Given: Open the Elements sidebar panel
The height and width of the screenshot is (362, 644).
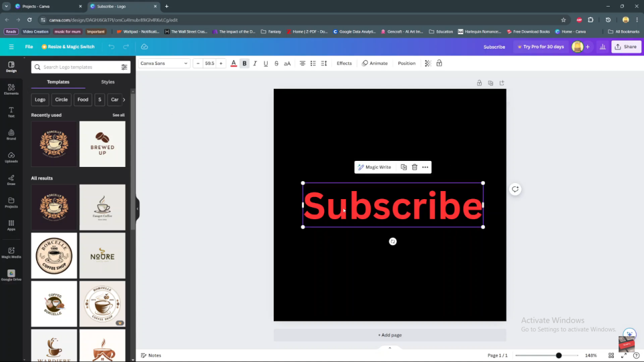Looking at the screenshot, I should click(x=11, y=89).
